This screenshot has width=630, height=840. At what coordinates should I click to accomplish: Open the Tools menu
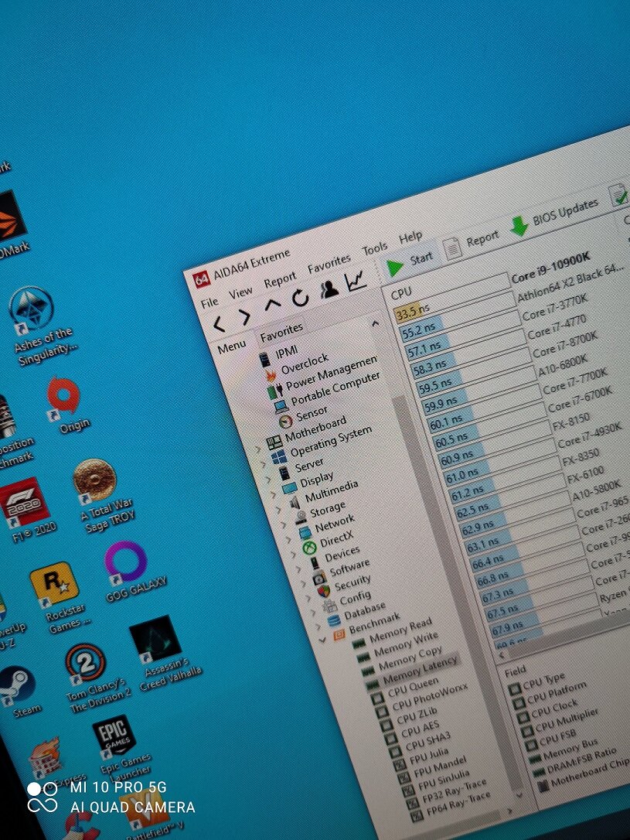click(x=374, y=248)
